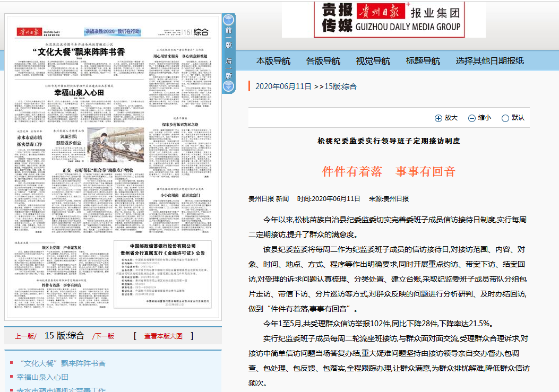The width and height of the screenshot is (559, 392).
Task: Click headline 小小食用菌 敲开致富门 on newspaper page
Action: click(180, 195)
